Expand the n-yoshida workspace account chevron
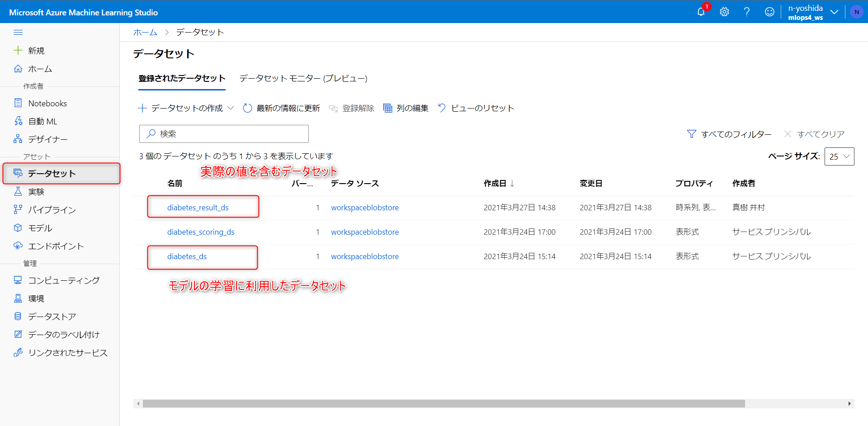Image resolution: width=868 pixels, height=426 pixels. pyautogui.click(x=835, y=12)
